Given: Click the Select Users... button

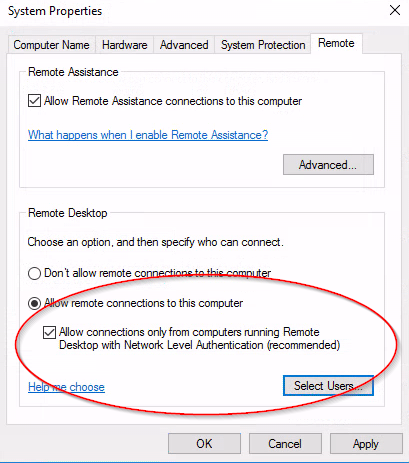Looking at the screenshot, I should pyautogui.click(x=328, y=386).
